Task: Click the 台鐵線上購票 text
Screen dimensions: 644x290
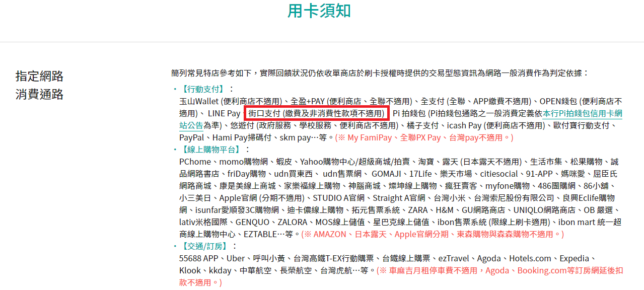Action: coord(406,258)
